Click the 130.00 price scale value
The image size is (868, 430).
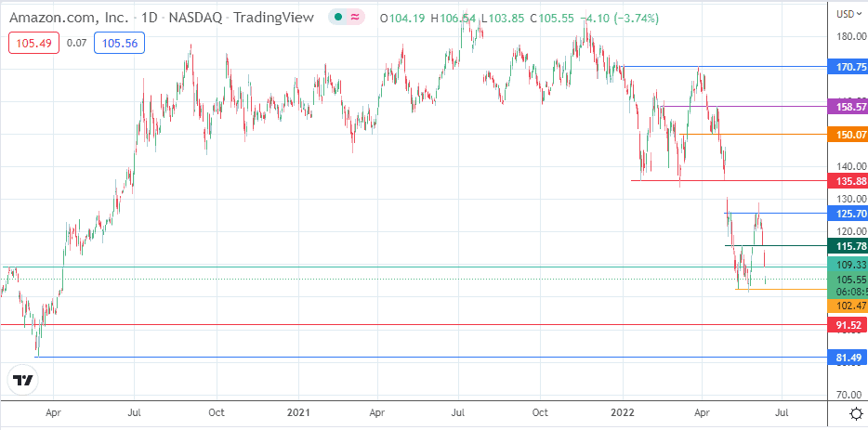(853, 199)
